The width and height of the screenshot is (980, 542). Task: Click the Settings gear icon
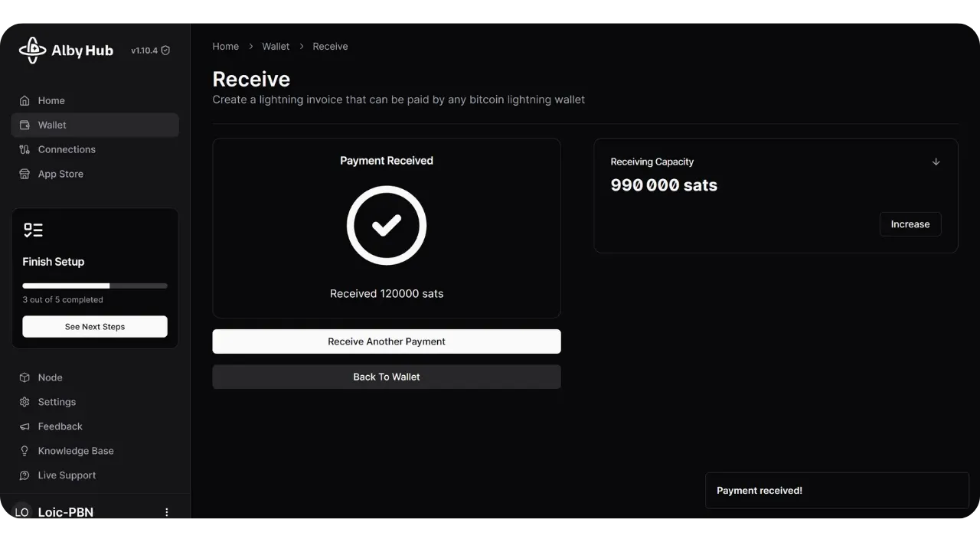pyautogui.click(x=24, y=403)
